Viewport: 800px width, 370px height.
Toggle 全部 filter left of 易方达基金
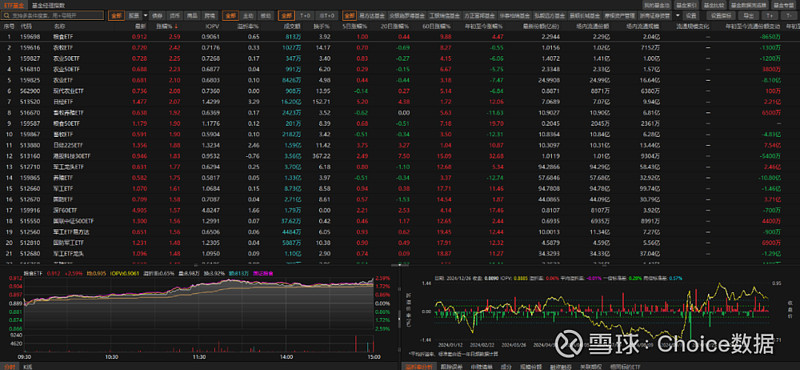pyautogui.click(x=349, y=15)
